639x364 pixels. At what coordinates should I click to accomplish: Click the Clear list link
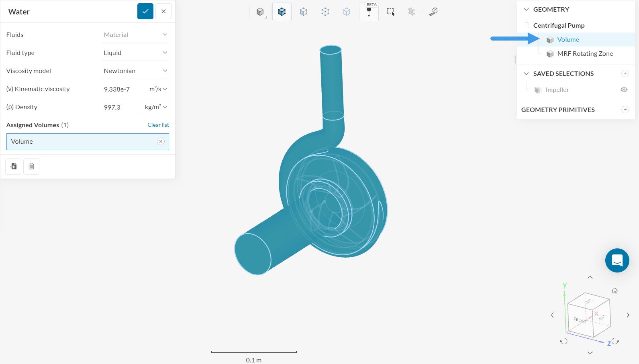point(158,125)
